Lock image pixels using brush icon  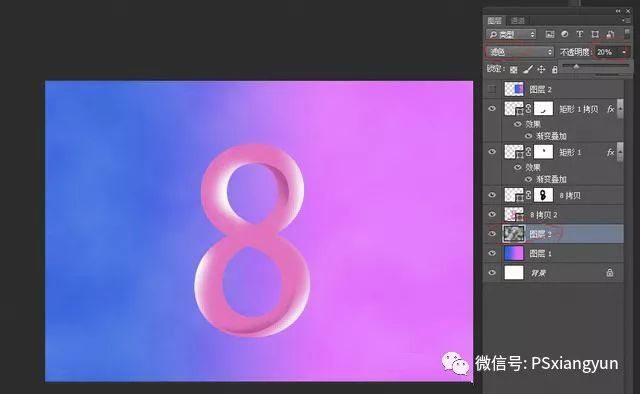pyautogui.click(x=528, y=69)
